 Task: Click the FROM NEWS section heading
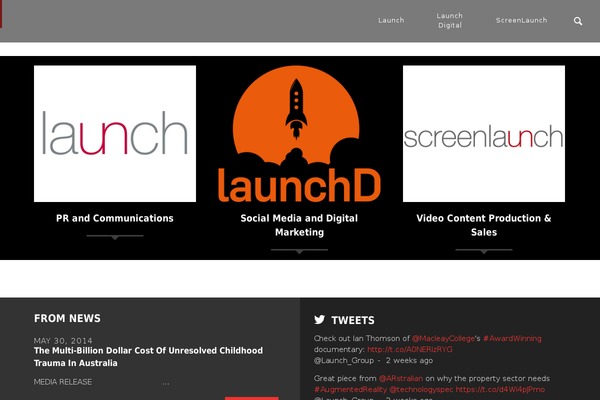67,318
